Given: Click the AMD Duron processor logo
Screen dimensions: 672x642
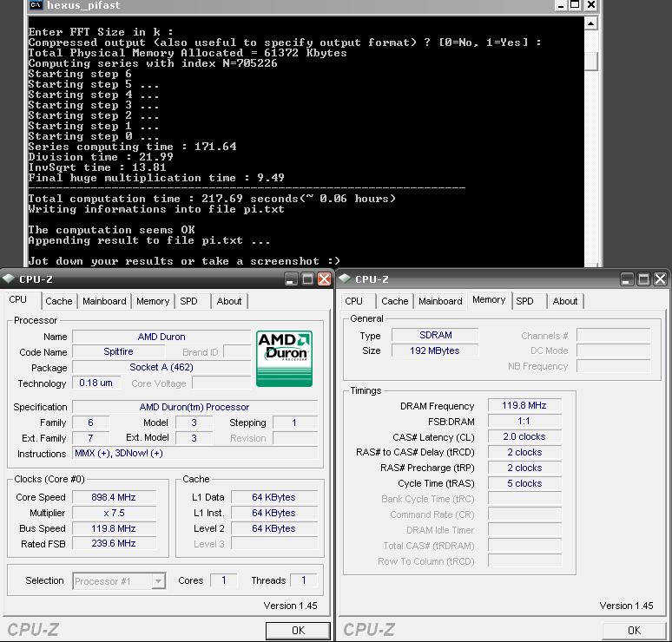Looking at the screenshot, I should pos(284,358).
